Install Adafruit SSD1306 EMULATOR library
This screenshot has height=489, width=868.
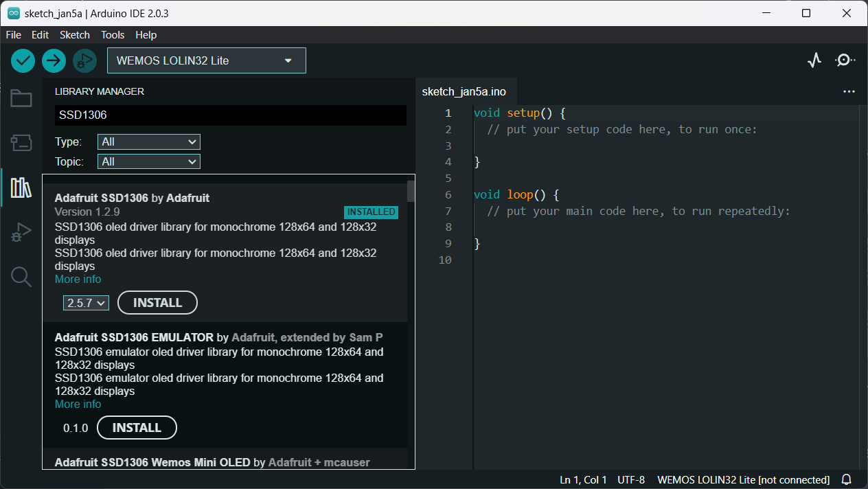click(x=137, y=428)
